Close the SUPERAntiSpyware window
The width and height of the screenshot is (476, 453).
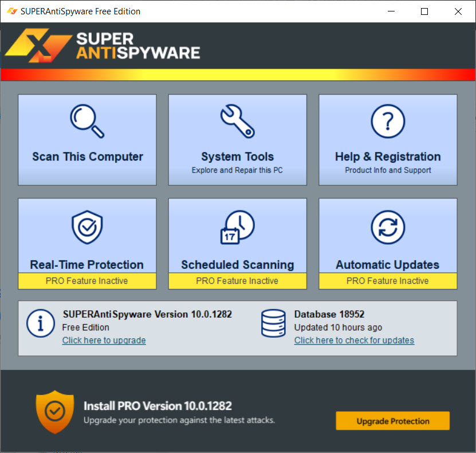[x=458, y=11]
